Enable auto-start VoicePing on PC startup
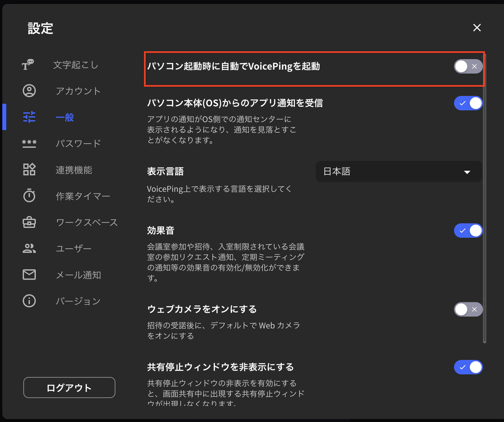Screen dimensions: 504x422 (x=468, y=66)
